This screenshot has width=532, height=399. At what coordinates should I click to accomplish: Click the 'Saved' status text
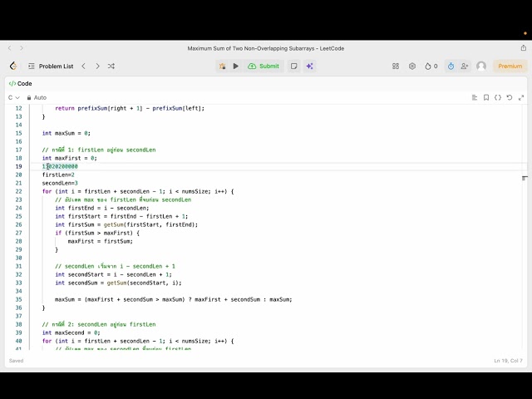tap(16, 361)
